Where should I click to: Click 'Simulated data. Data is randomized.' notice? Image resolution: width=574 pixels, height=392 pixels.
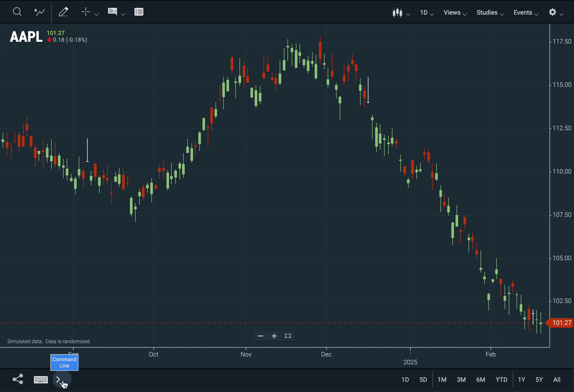point(49,342)
